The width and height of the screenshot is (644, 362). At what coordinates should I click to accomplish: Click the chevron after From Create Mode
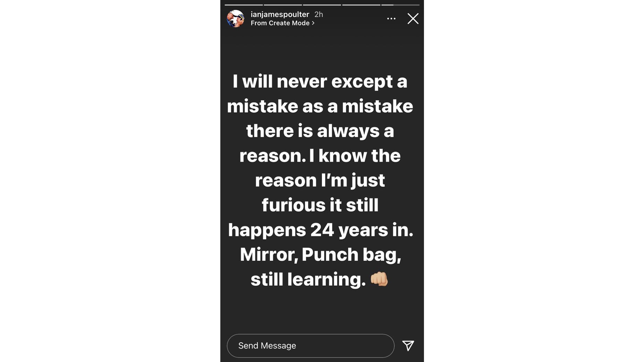313,23
